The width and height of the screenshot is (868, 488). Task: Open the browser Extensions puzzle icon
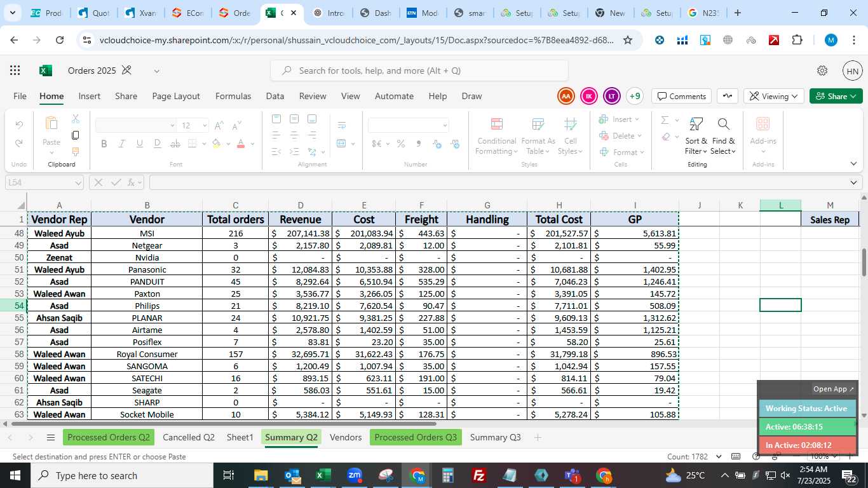[x=797, y=40]
